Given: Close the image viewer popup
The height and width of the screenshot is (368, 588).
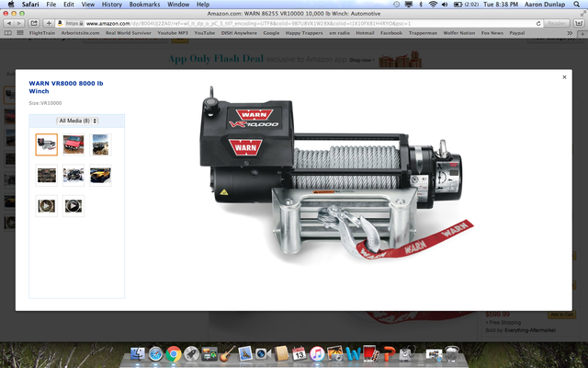Looking at the screenshot, I should (x=564, y=77).
